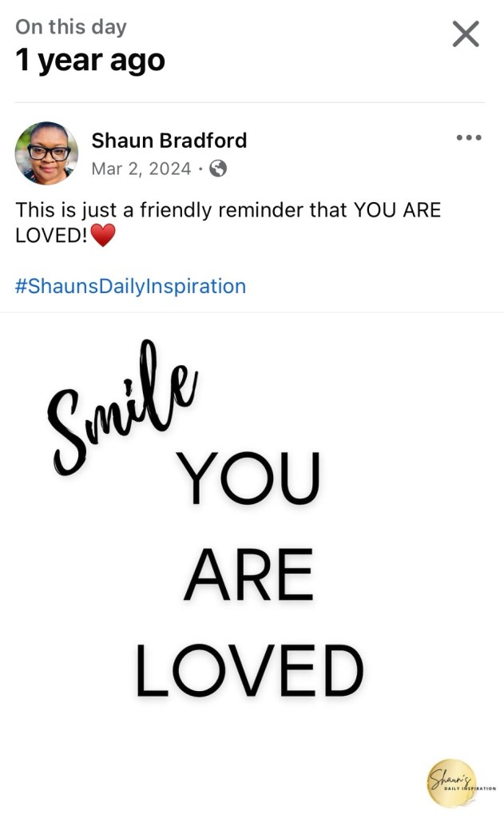Close the On this day memory view
This screenshot has width=504, height=818.
[x=466, y=34]
